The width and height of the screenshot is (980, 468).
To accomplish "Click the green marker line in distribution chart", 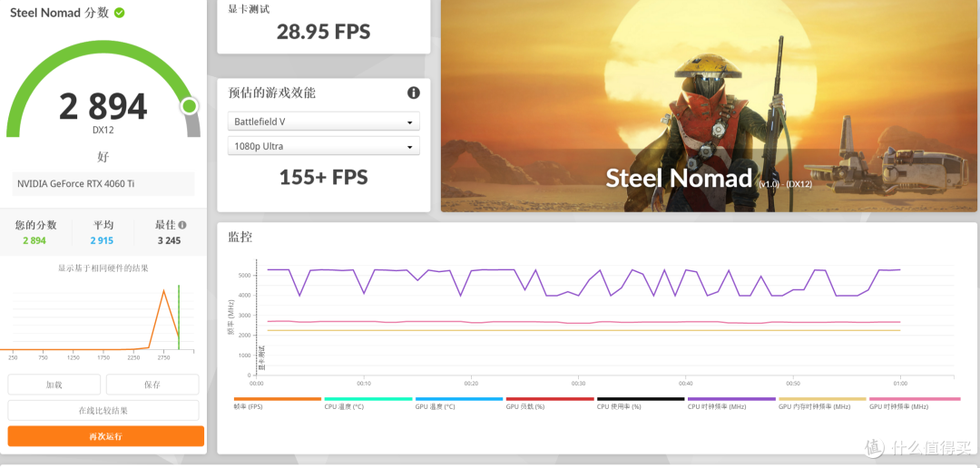I will tap(179, 317).
